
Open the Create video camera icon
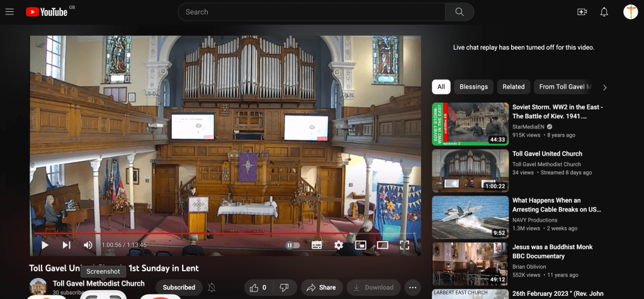tap(582, 12)
